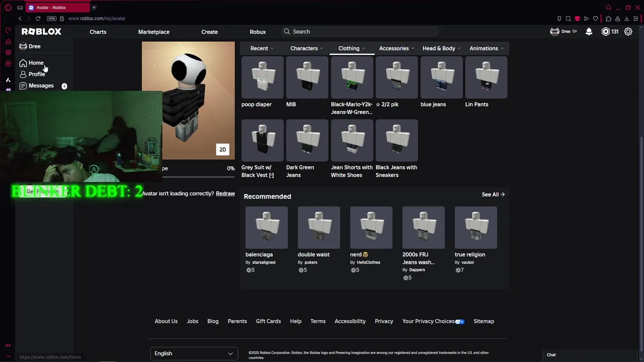644x362 pixels.
Task: Open the Privacy footer link
Action: coord(384,321)
